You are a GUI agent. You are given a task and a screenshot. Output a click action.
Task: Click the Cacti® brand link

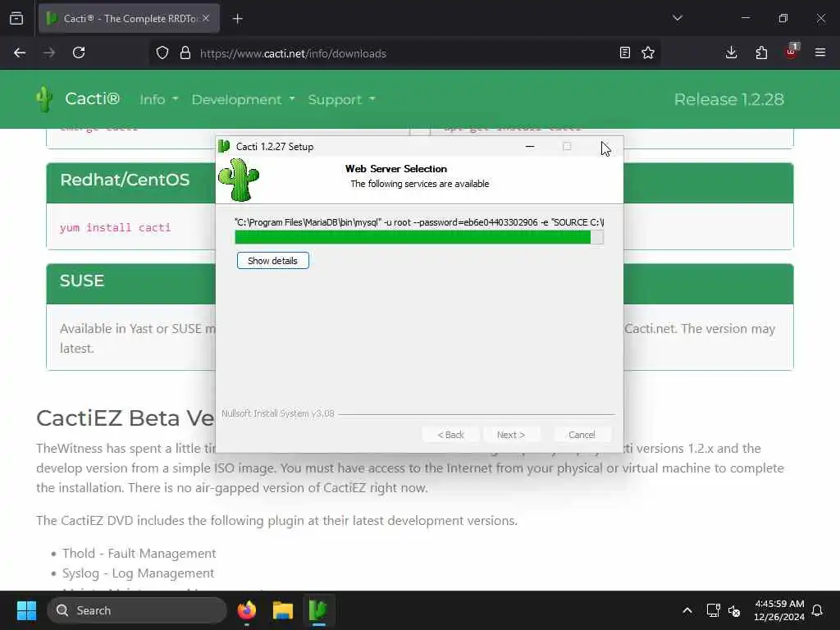coord(92,99)
